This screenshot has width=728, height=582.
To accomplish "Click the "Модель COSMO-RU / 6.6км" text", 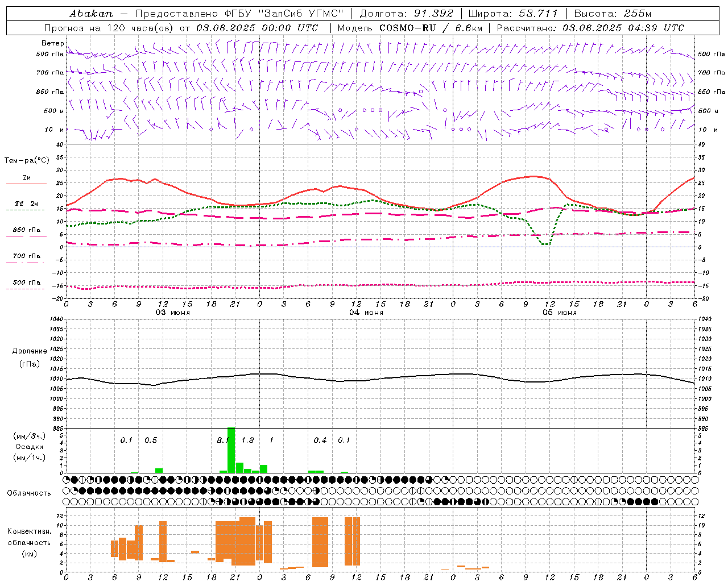I will [x=411, y=28].
